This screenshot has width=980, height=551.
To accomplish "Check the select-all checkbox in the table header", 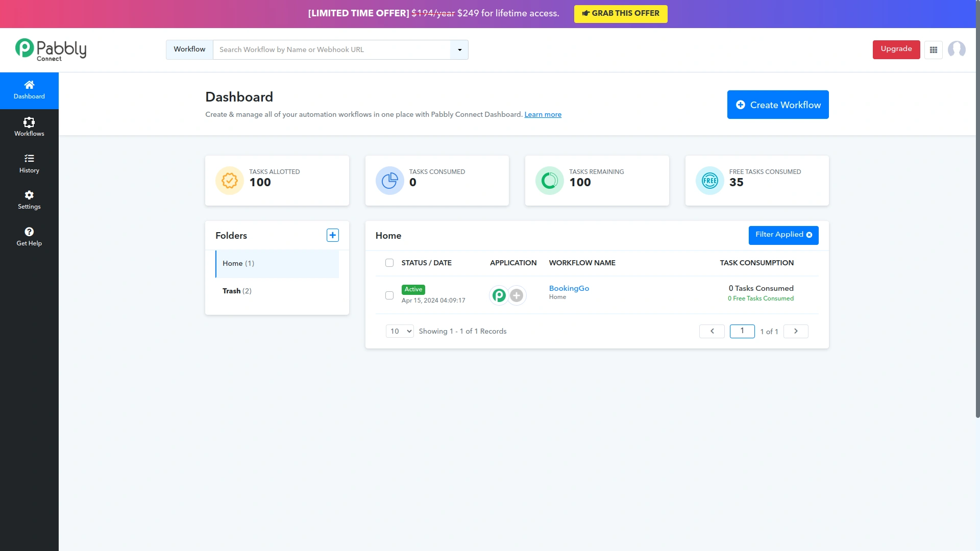I will pos(389,262).
